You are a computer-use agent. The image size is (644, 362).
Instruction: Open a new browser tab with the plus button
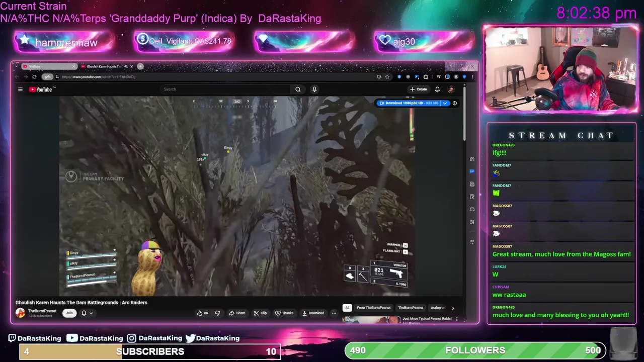point(140,66)
